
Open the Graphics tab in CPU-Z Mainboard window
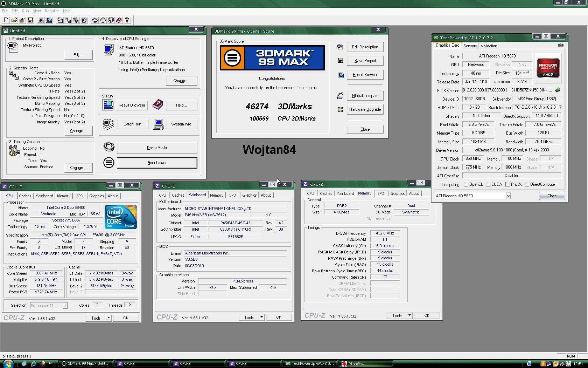(250, 195)
